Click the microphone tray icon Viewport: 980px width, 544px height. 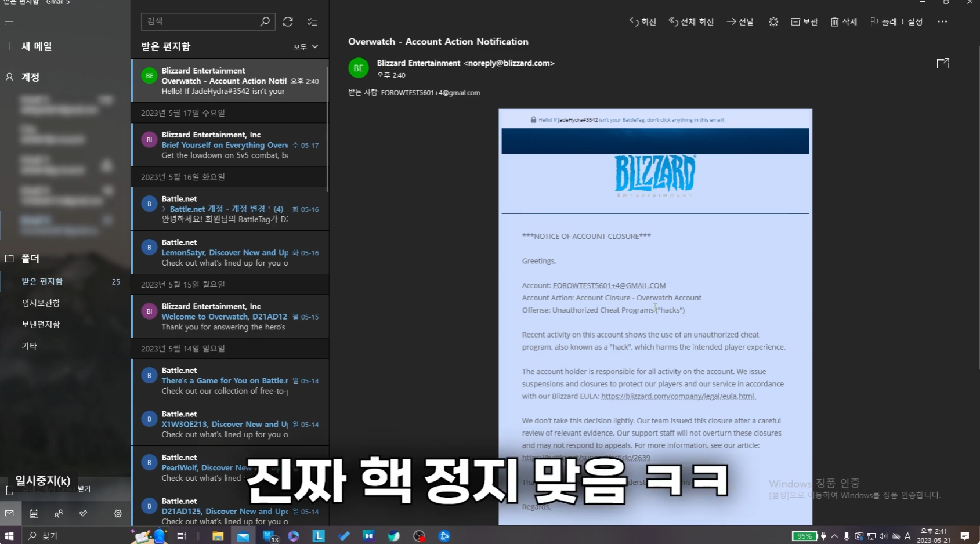pos(847,536)
